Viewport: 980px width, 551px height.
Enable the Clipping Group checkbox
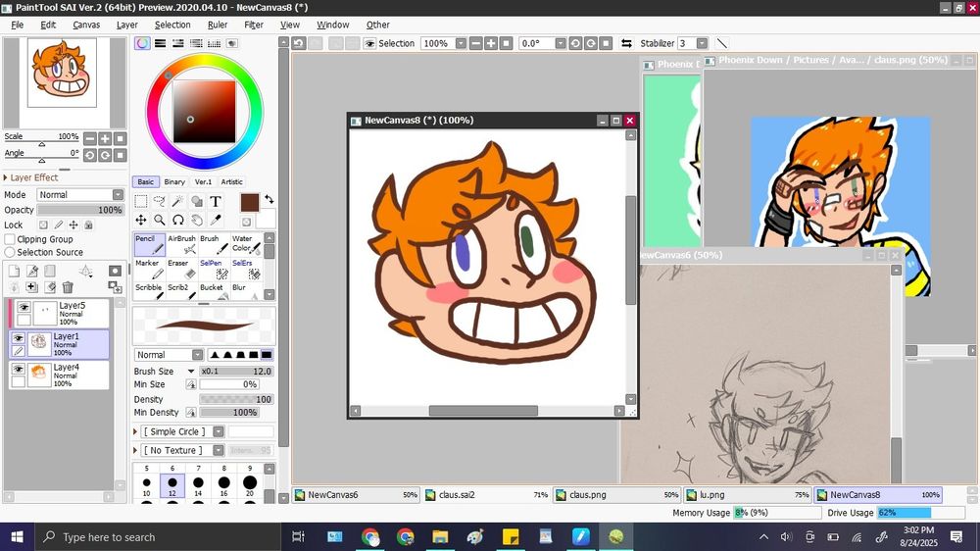pyautogui.click(x=10, y=239)
